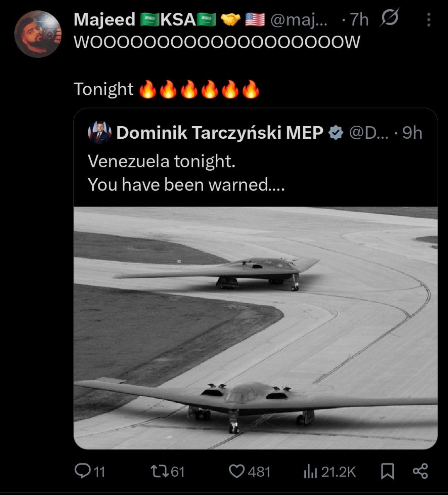Like the post with the heart icon
The height and width of the screenshot is (495, 448).
237,471
